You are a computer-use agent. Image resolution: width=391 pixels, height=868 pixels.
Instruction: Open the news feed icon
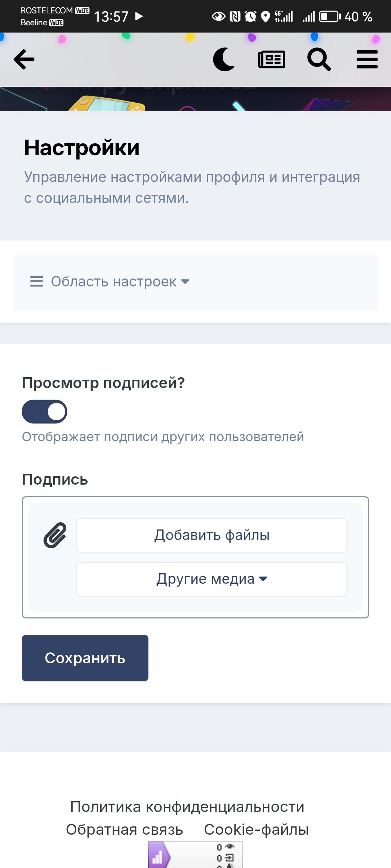coord(272,60)
